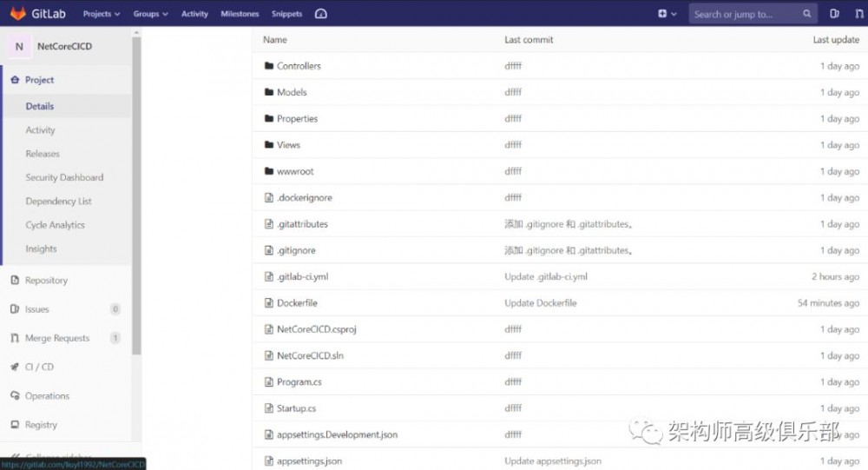Open the appsettings.Development.json file name

(x=337, y=434)
